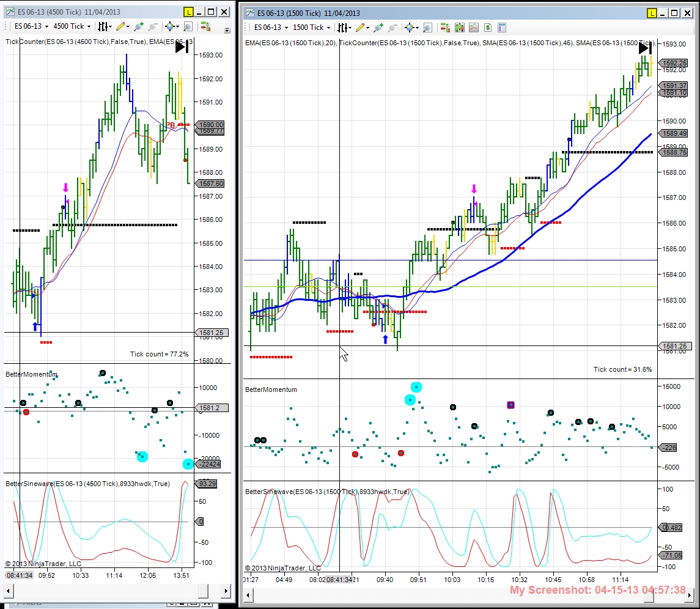Click chart style icon in 4500 Tick window
The width and height of the screenshot is (700, 609).
[x=102, y=27]
